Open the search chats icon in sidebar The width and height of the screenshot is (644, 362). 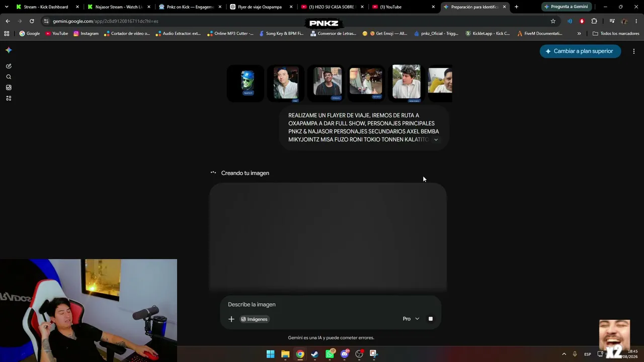pyautogui.click(x=9, y=77)
